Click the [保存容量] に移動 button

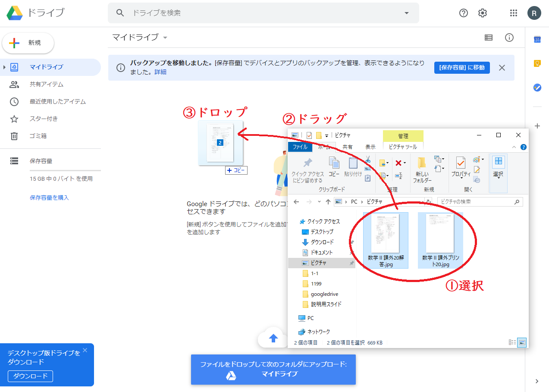coord(462,68)
